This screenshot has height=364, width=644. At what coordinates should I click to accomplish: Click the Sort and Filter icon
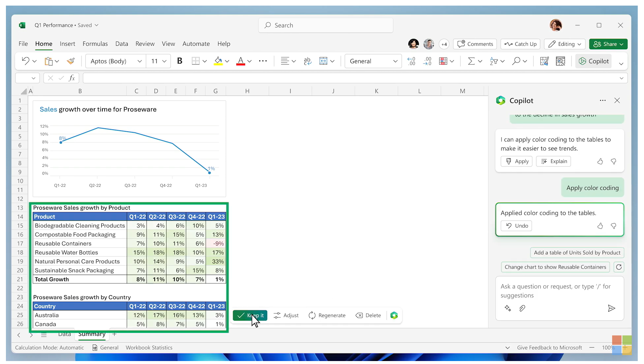[x=494, y=61]
